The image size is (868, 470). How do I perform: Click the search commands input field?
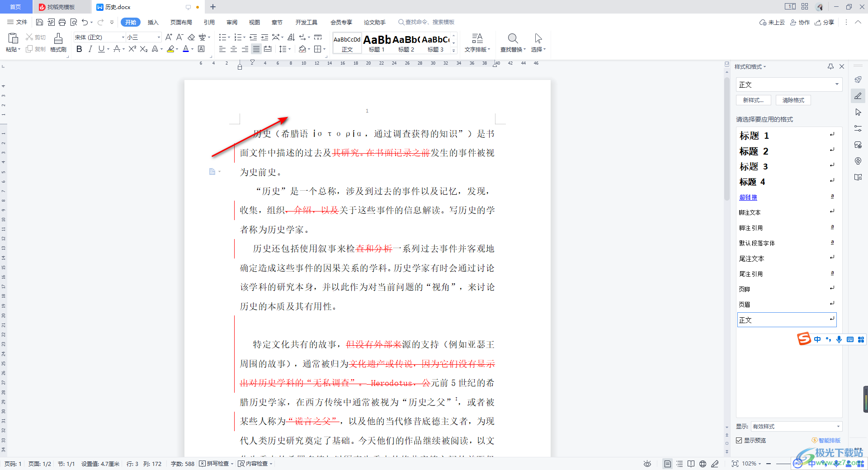click(x=426, y=22)
